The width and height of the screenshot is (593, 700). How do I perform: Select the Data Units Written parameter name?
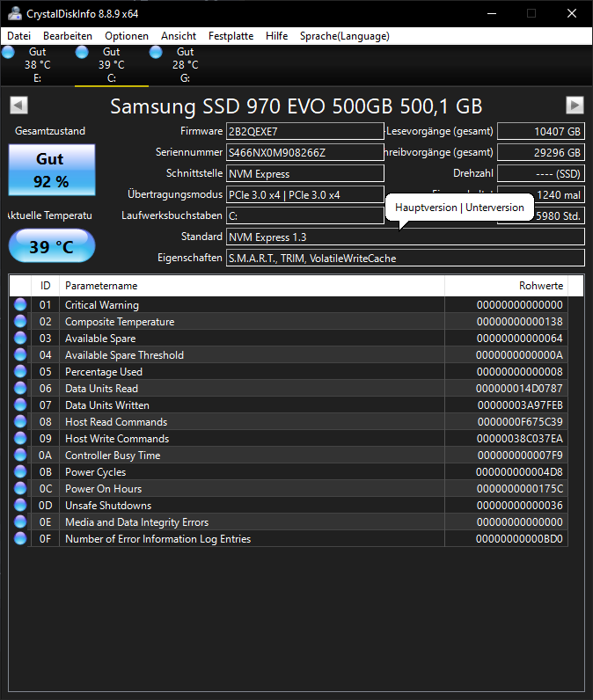tap(107, 405)
